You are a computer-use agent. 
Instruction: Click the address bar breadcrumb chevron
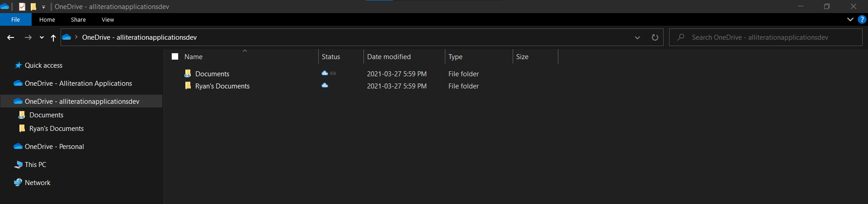click(76, 37)
